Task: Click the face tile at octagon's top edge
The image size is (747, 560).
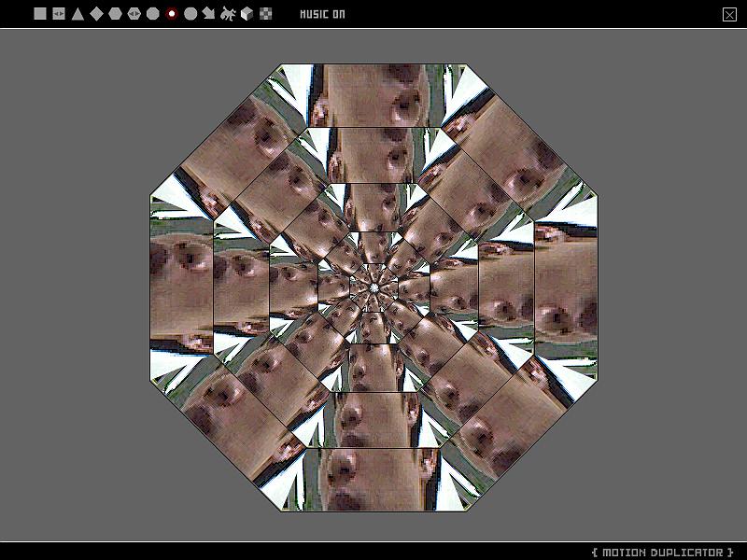Action: coord(373,93)
